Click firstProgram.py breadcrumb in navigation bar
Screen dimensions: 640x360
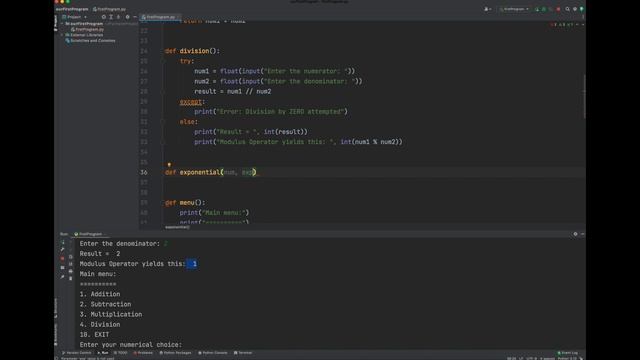109,9
